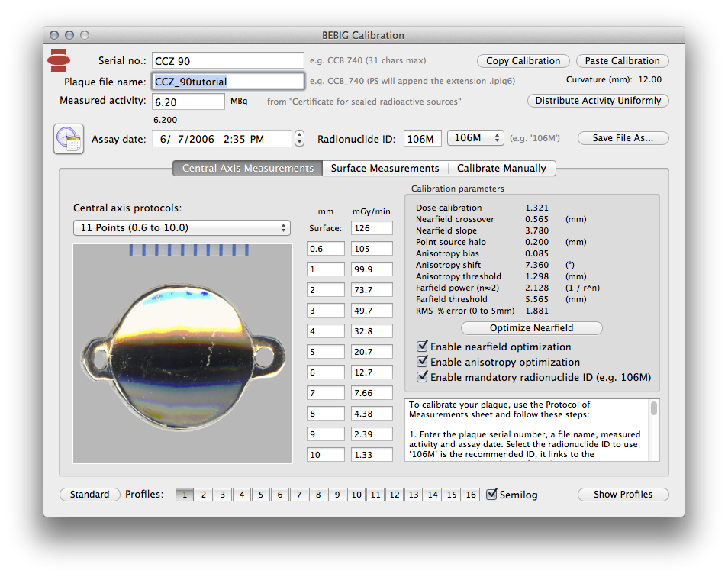Switch to Calibrate Manually tab

[x=501, y=168]
